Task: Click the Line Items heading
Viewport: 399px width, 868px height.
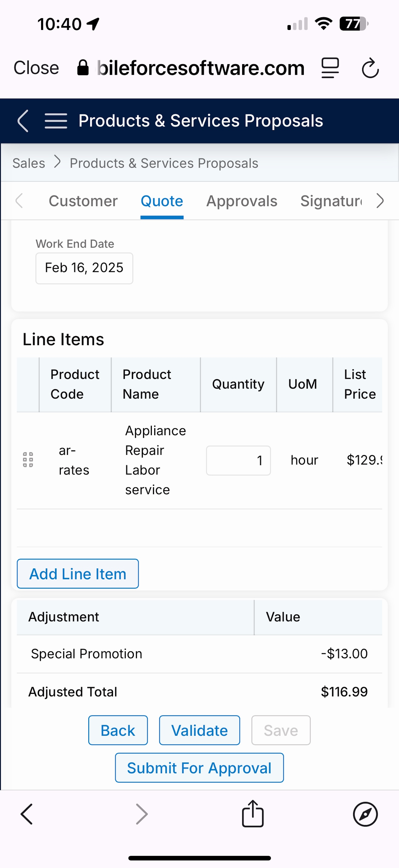Action: coord(63,339)
